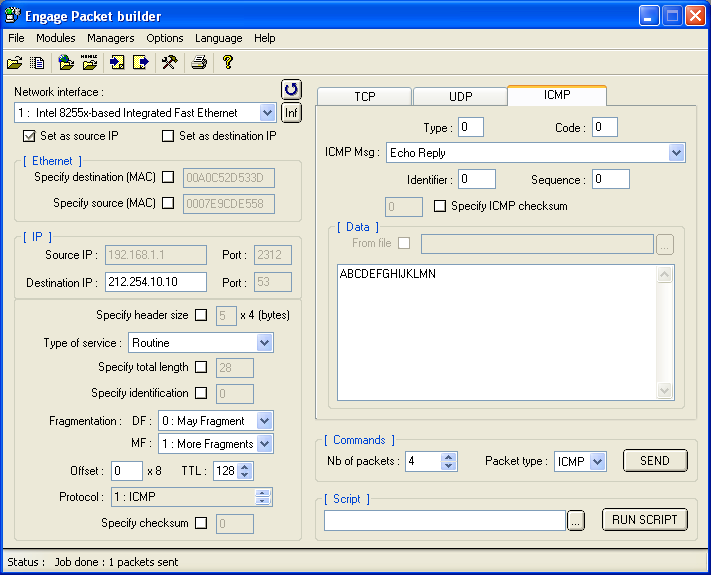This screenshot has width=711, height=575.
Task: Open the Managers menu
Action: pos(111,38)
